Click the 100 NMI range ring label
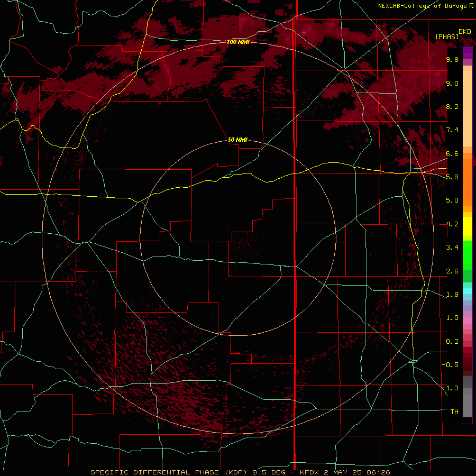 pos(238,42)
